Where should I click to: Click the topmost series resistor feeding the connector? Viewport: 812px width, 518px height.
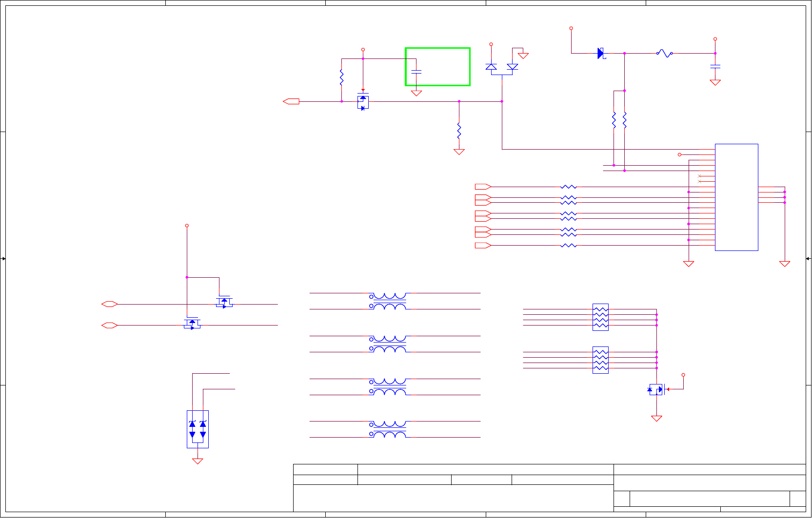pos(569,187)
